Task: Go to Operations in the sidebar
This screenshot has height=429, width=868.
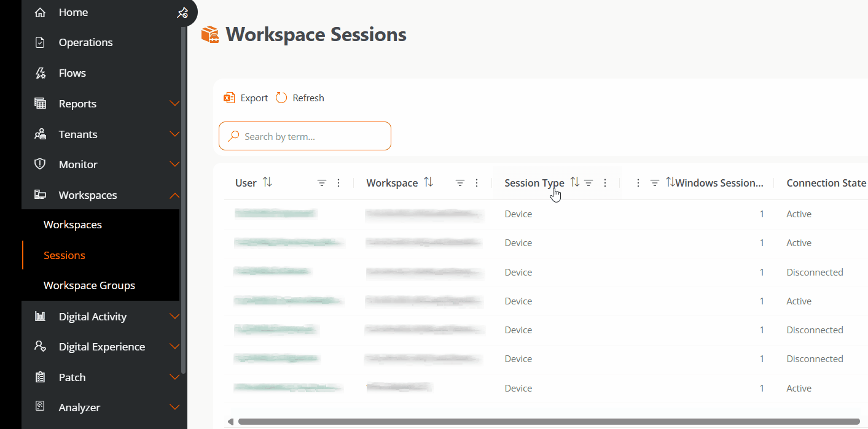Action: pyautogui.click(x=85, y=42)
